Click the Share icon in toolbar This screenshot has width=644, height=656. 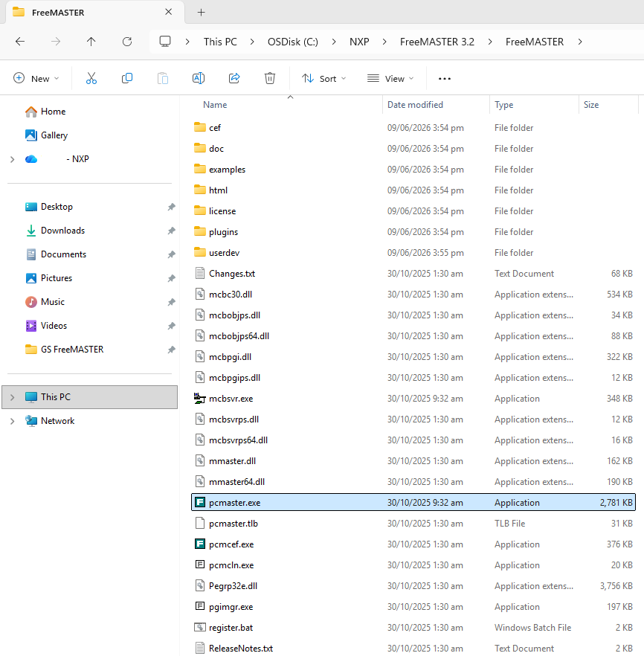tap(234, 78)
